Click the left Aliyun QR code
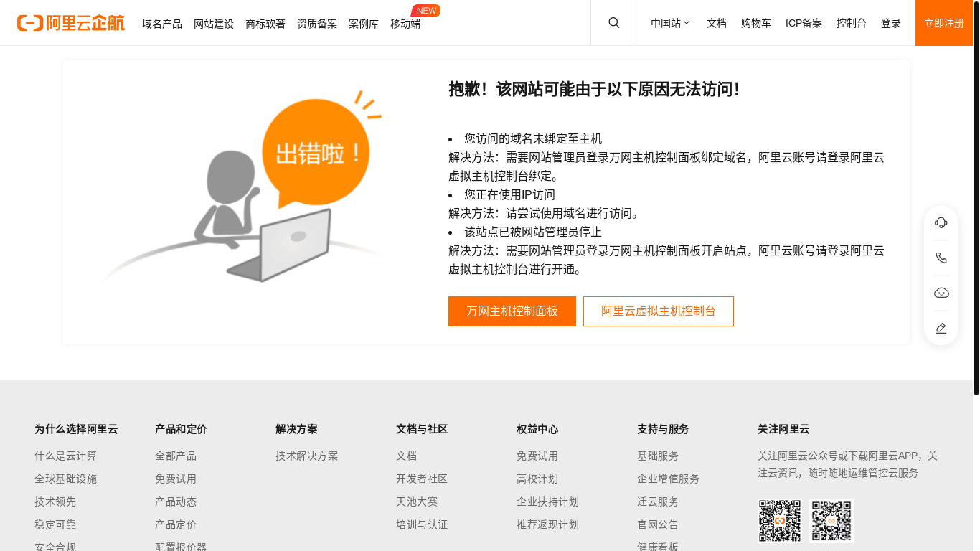980x551 pixels. point(780,521)
